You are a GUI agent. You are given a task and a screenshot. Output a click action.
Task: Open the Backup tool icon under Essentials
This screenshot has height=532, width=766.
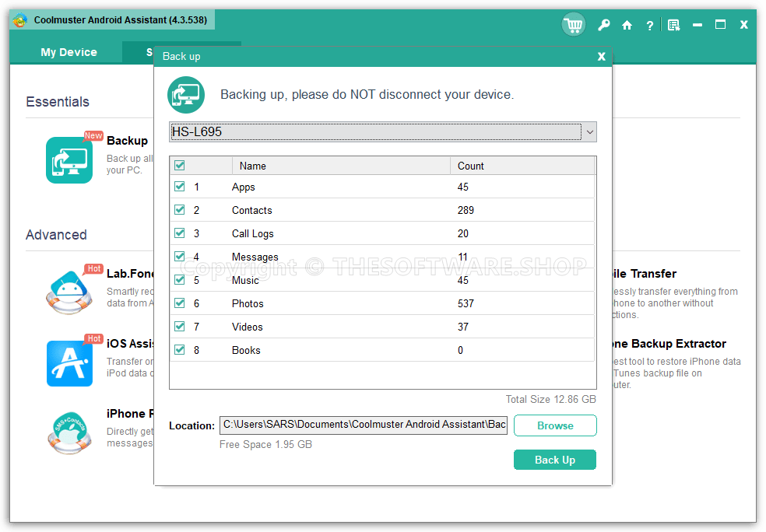coord(69,160)
